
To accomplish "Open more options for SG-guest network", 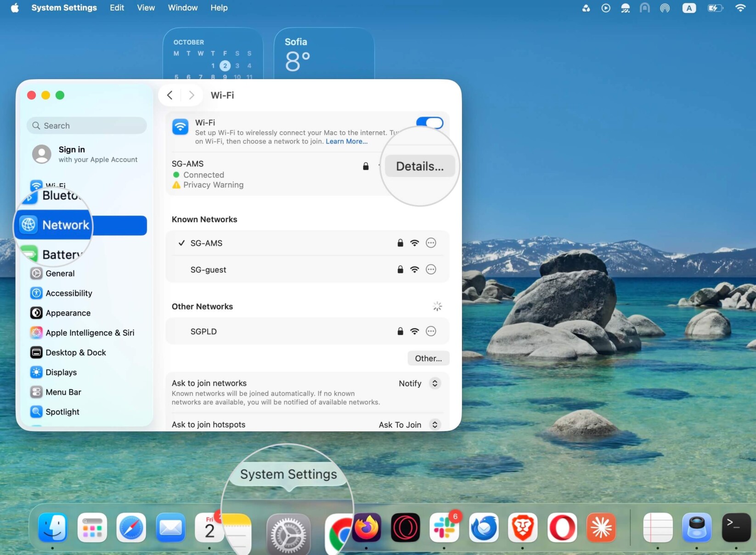I will (x=431, y=270).
